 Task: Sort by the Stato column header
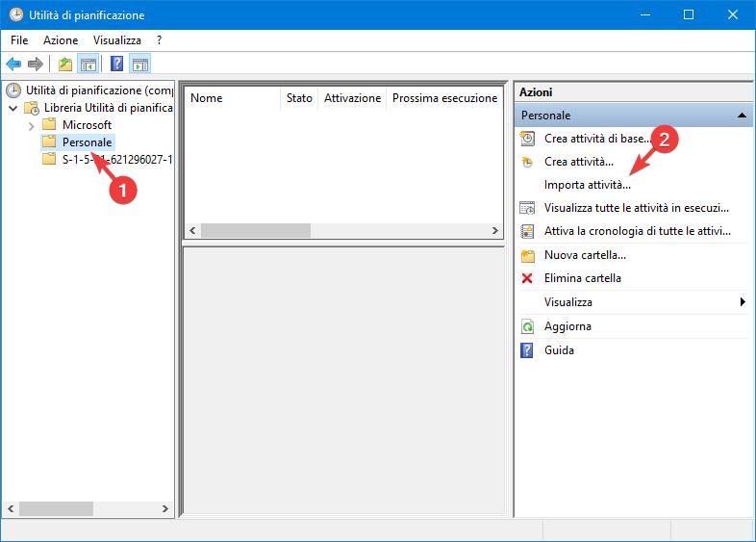coord(299,98)
